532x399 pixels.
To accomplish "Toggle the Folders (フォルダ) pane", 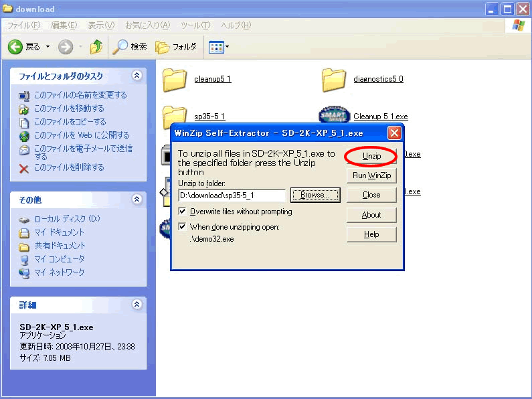I will point(176,47).
